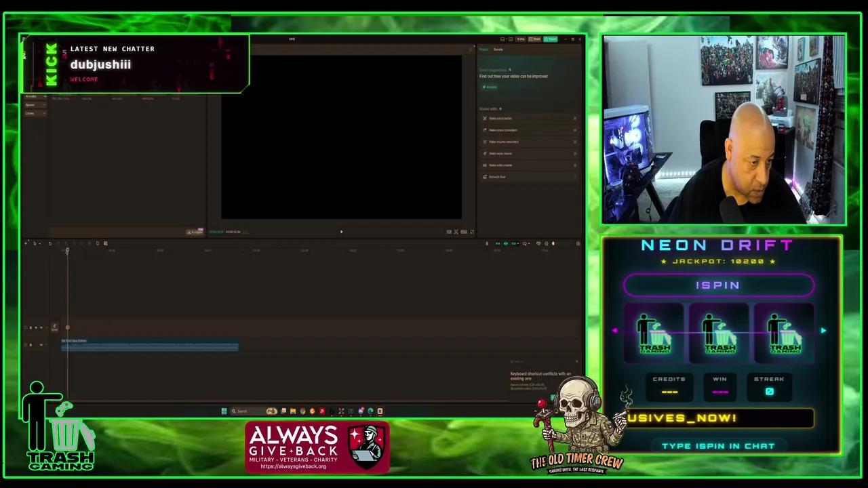The height and width of the screenshot is (488, 868).
Task: Open the CapCut icon on the taskbar
Action: pos(380,411)
